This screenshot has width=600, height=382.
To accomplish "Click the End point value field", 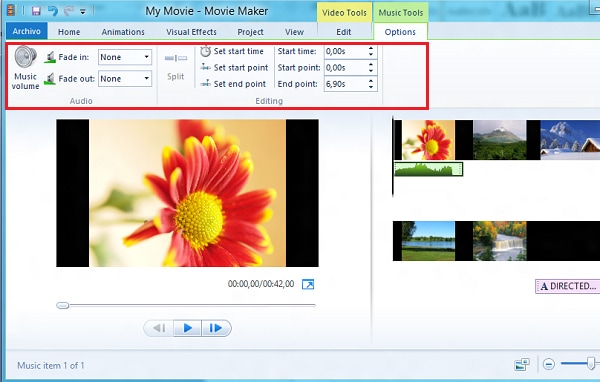I will pos(346,84).
